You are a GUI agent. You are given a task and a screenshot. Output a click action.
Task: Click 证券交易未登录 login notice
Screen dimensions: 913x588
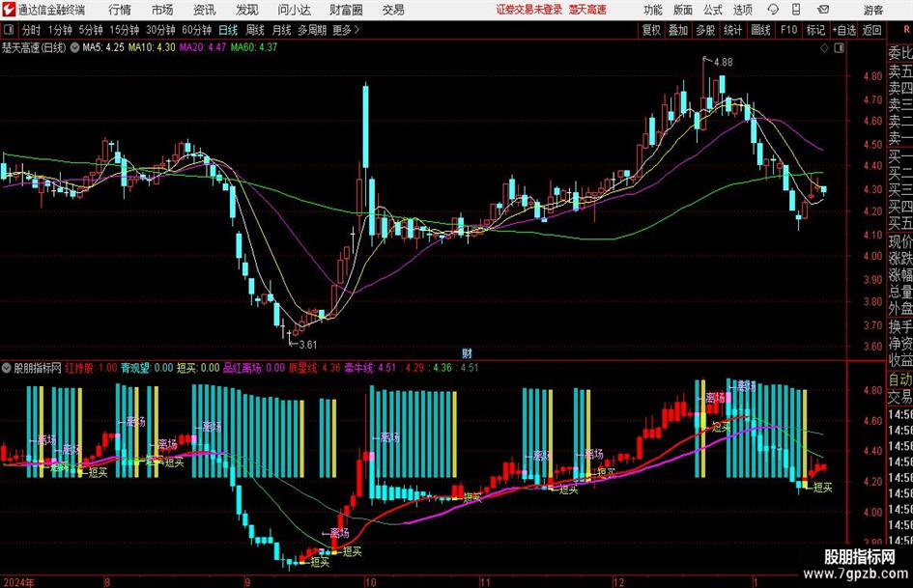coord(529,10)
